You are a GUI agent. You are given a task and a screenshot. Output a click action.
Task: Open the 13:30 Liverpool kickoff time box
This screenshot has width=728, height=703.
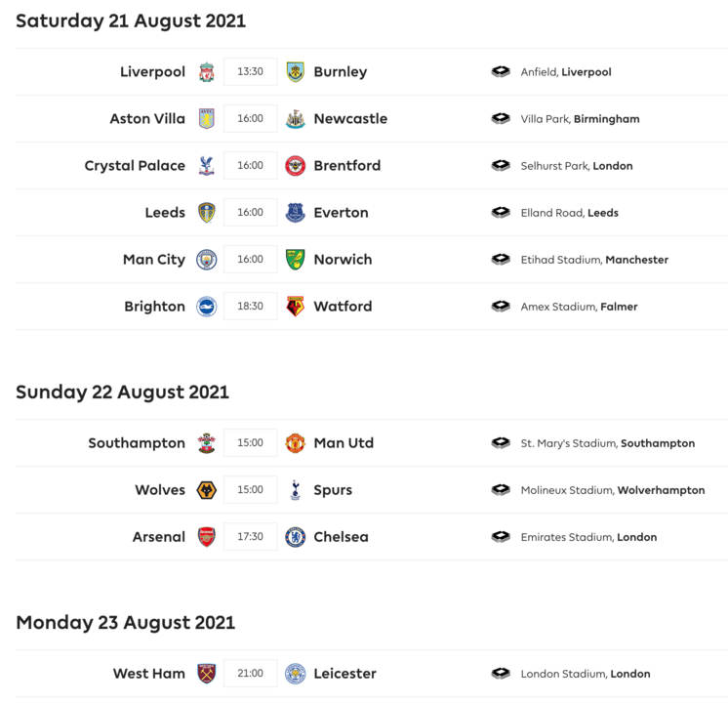pos(251,72)
